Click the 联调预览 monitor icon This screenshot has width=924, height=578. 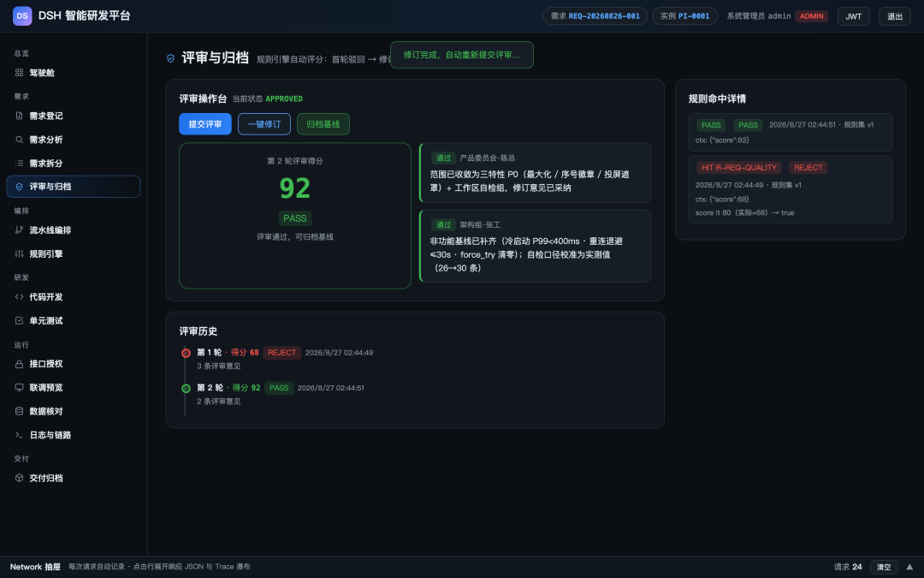[x=19, y=388]
